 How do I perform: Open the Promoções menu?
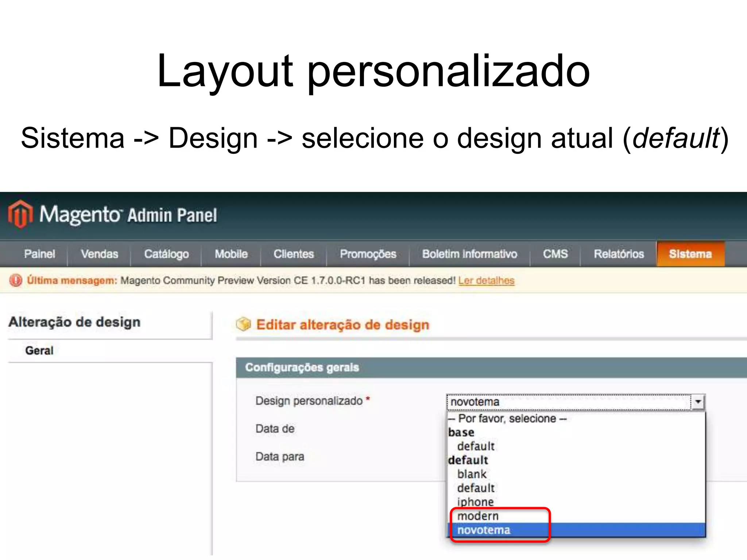tap(368, 254)
